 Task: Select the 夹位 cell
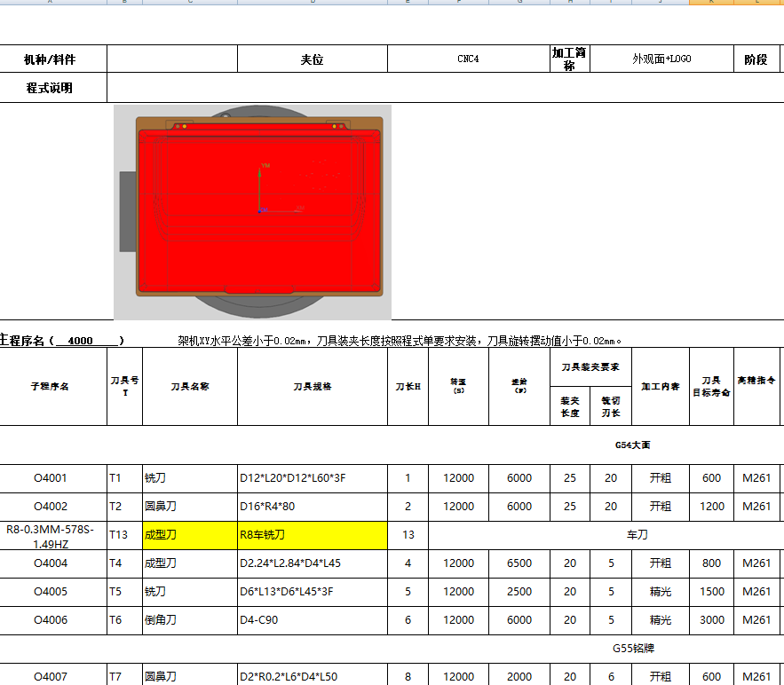click(x=312, y=58)
